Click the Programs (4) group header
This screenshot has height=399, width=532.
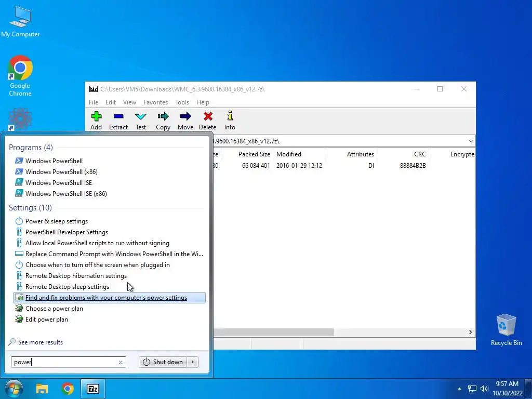click(x=31, y=147)
